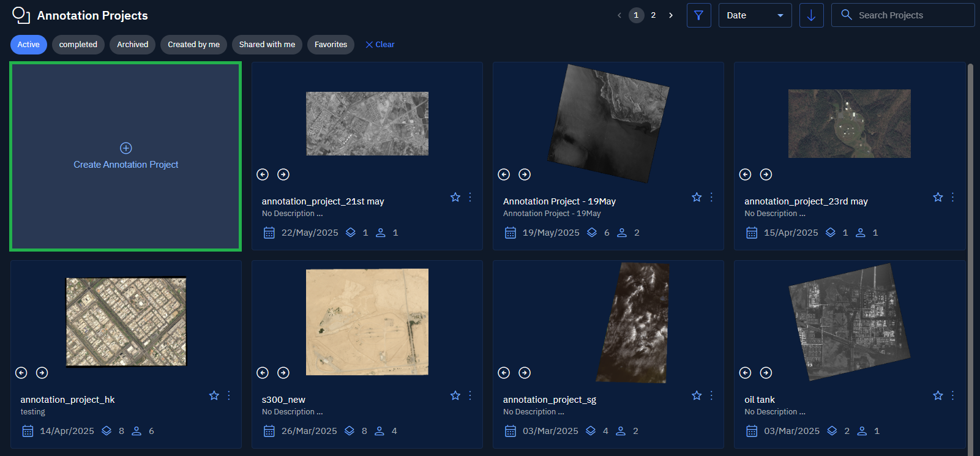Screen dimensions: 980x456
Task: Open the Date sort dropdown
Action: [755, 15]
